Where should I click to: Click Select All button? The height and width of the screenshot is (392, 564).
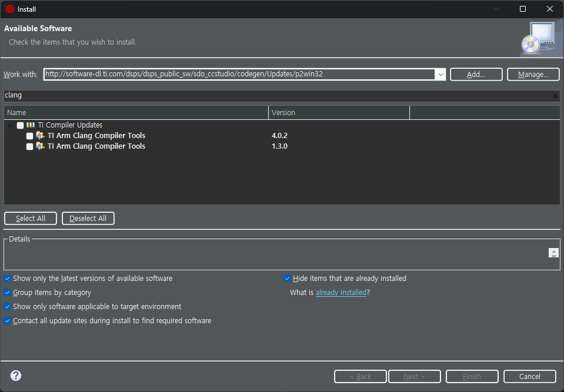coord(31,219)
